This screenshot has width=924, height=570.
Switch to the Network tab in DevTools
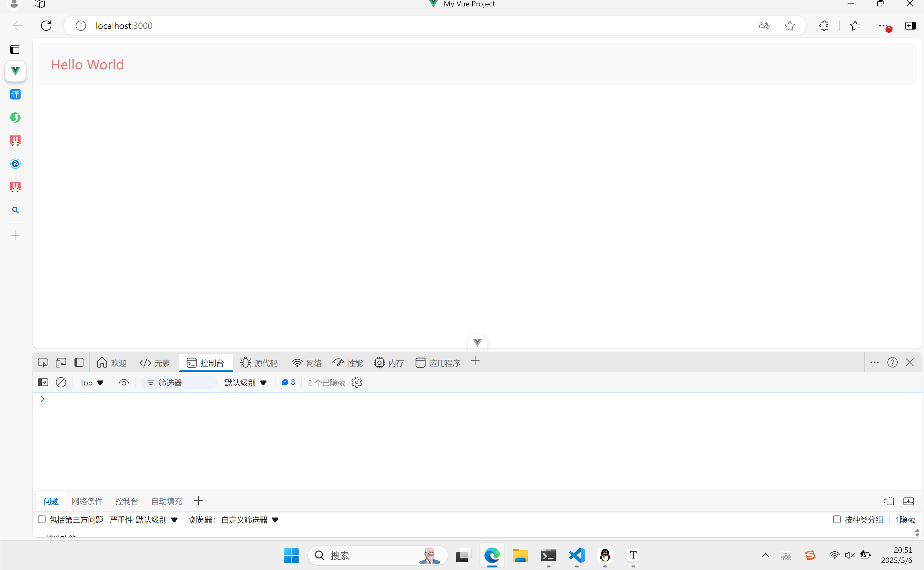[x=307, y=363]
